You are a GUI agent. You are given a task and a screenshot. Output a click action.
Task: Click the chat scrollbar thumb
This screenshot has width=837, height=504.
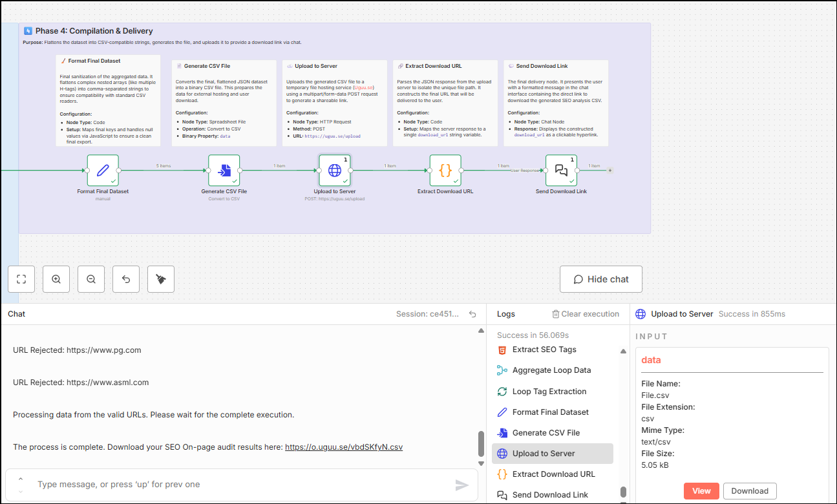pyautogui.click(x=481, y=444)
